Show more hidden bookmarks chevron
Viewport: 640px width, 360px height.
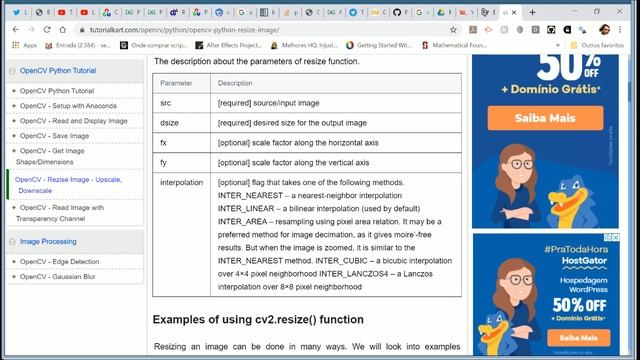[x=558, y=45]
